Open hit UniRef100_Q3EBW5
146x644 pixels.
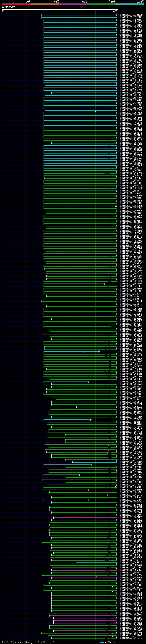(x=131, y=17)
